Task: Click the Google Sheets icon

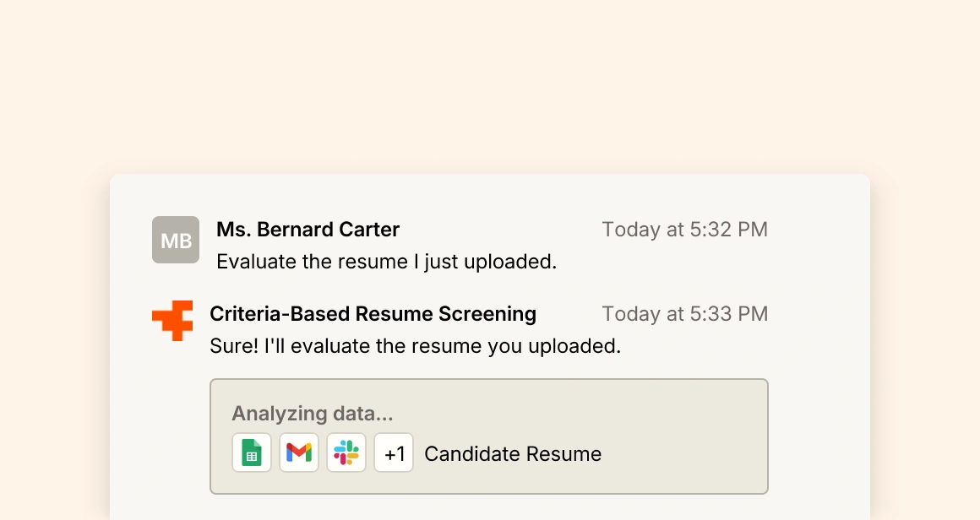Action: [252, 453]
